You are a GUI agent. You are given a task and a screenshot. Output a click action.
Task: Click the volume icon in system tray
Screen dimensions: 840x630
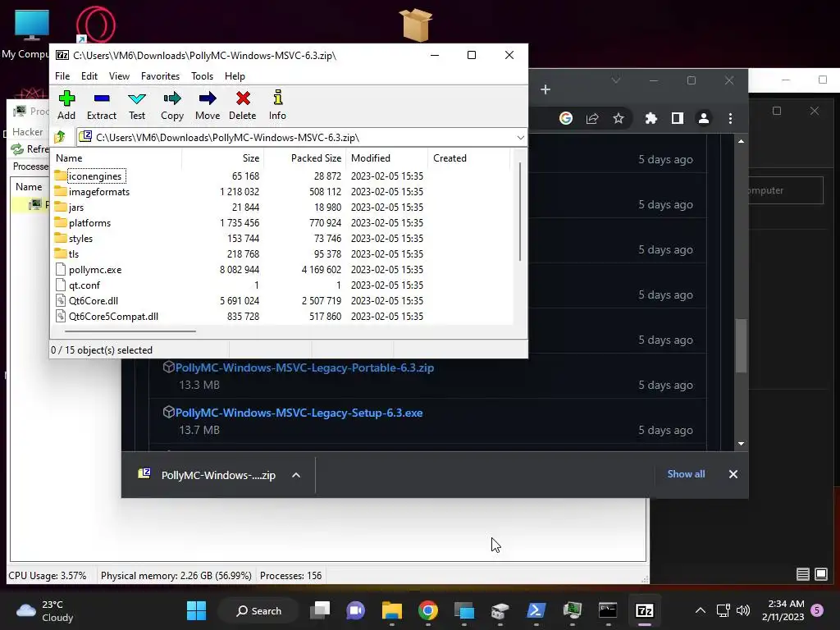[x=743, y=610]
